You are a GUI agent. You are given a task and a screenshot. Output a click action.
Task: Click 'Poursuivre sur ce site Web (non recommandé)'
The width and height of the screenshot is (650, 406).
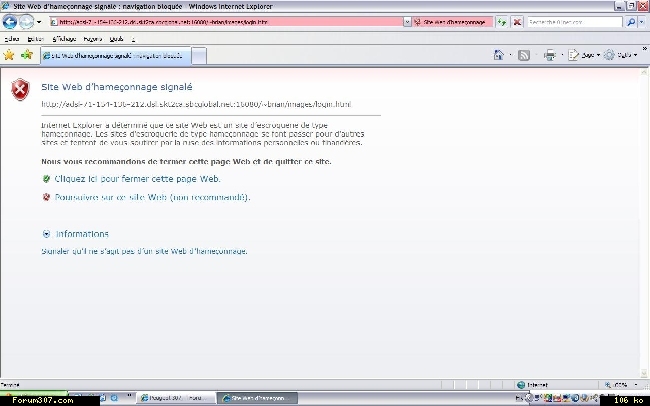(152, 197)
